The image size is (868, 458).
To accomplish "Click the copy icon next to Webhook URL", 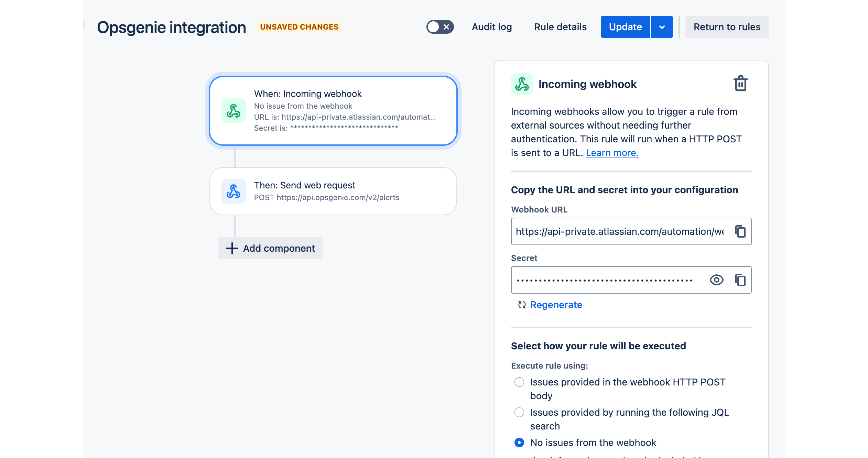I will coord(740,232).
